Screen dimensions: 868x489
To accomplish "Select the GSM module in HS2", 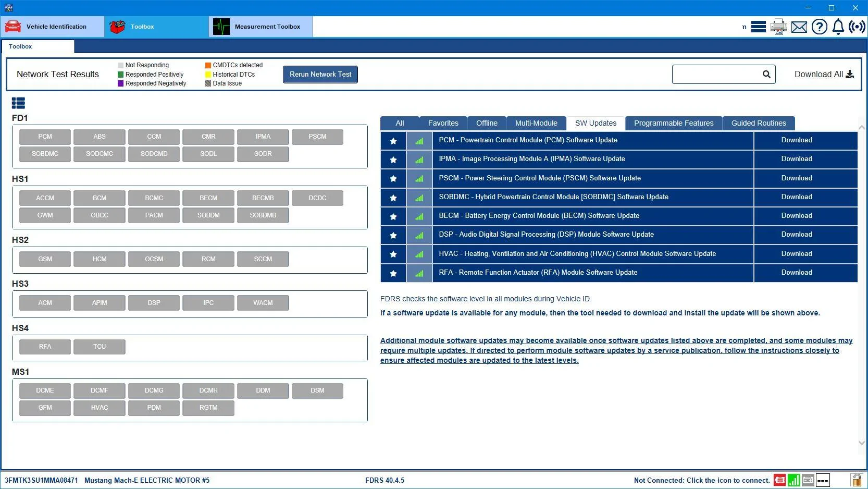I will (x=45, y=259).
